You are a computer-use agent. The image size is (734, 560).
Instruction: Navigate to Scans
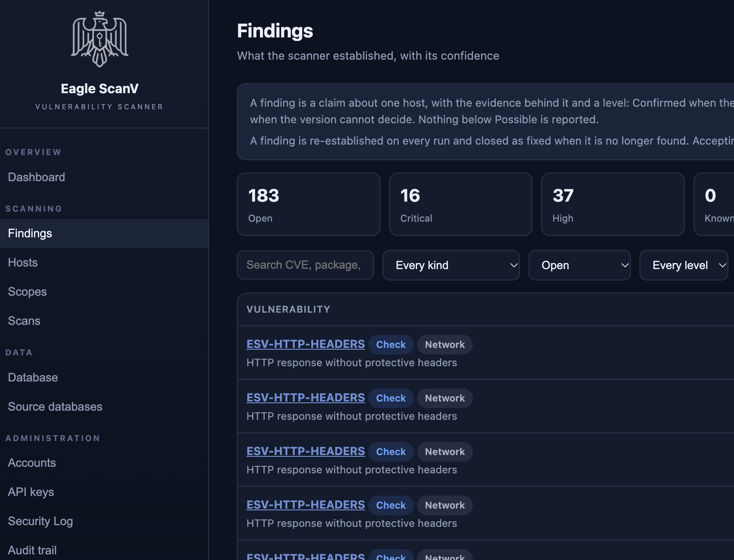click(104, 321)
